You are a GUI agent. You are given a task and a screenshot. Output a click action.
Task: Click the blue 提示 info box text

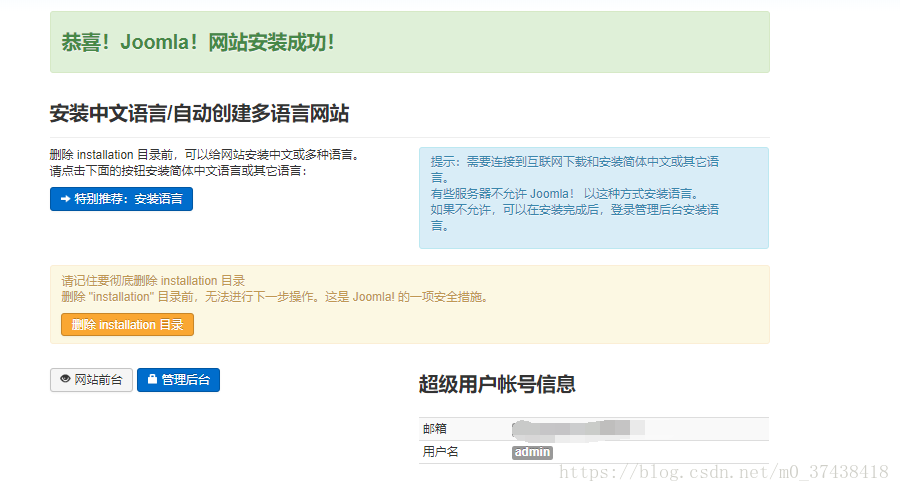tap(575, 193)
